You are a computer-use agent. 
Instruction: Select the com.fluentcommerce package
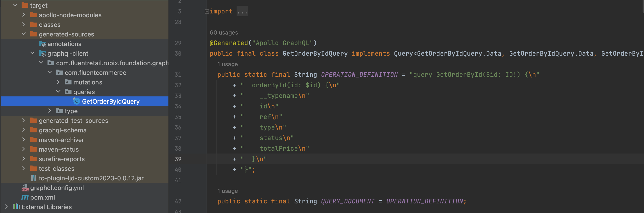pyautogui.click(x=95, y=73)
